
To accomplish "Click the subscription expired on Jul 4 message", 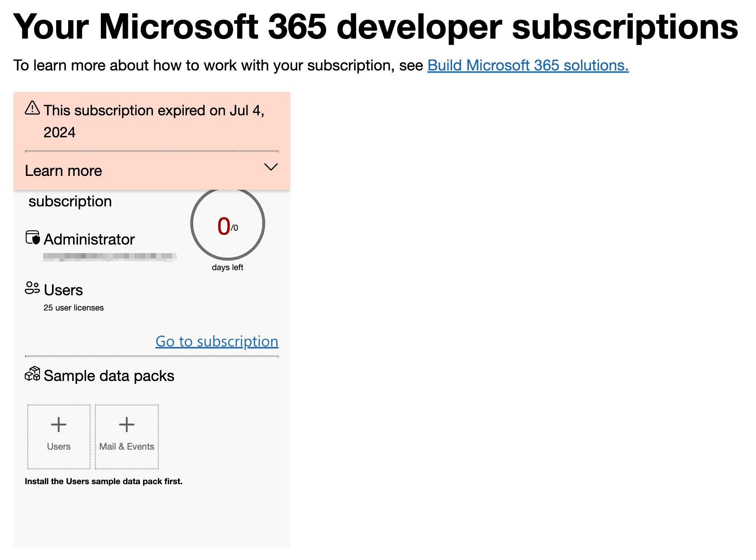I will (154, 121).
